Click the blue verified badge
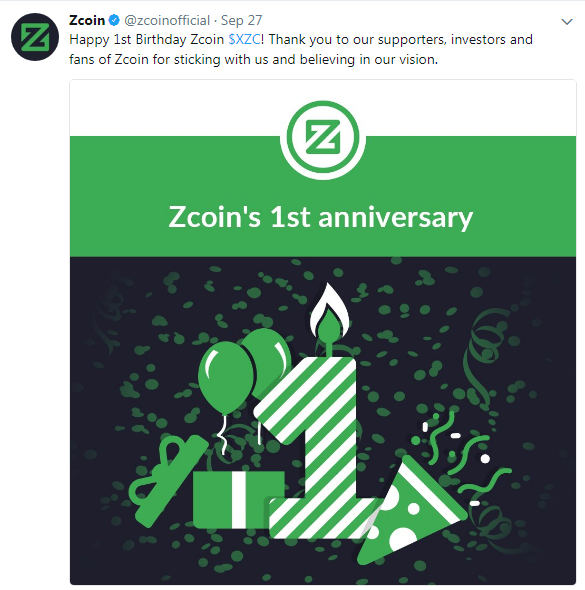Viewport: 585px width, 590px height. pos(114,20)
